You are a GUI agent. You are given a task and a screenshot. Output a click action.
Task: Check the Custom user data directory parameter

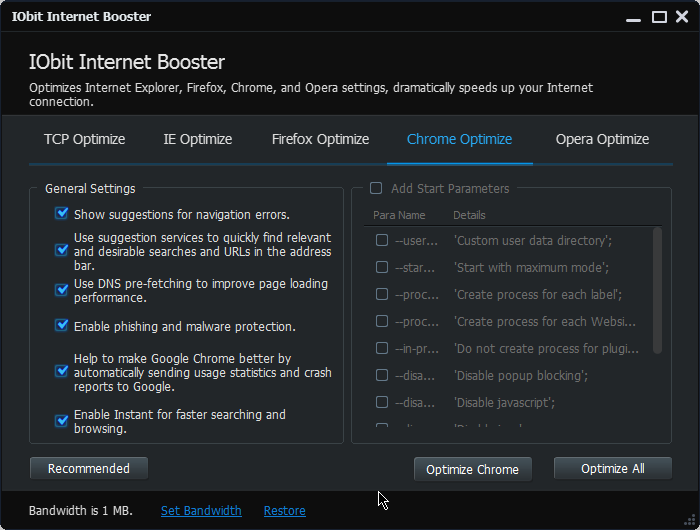[x=382, y=240]
